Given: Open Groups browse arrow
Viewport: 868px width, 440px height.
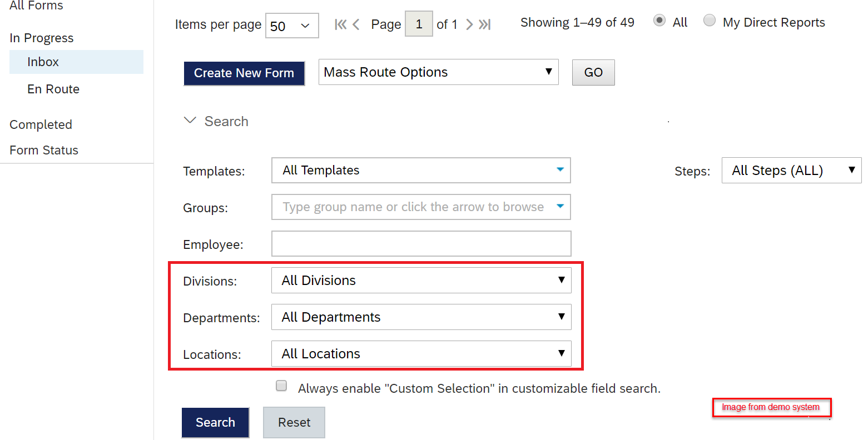Looking at the screenshot, I should click(560, 207).
